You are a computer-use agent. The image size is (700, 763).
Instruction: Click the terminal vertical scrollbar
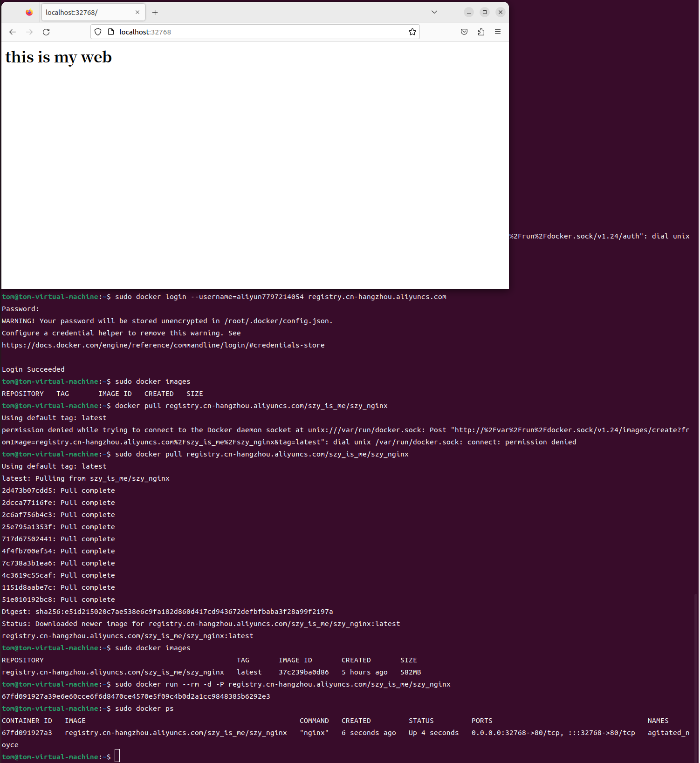(x=696, y=677)
